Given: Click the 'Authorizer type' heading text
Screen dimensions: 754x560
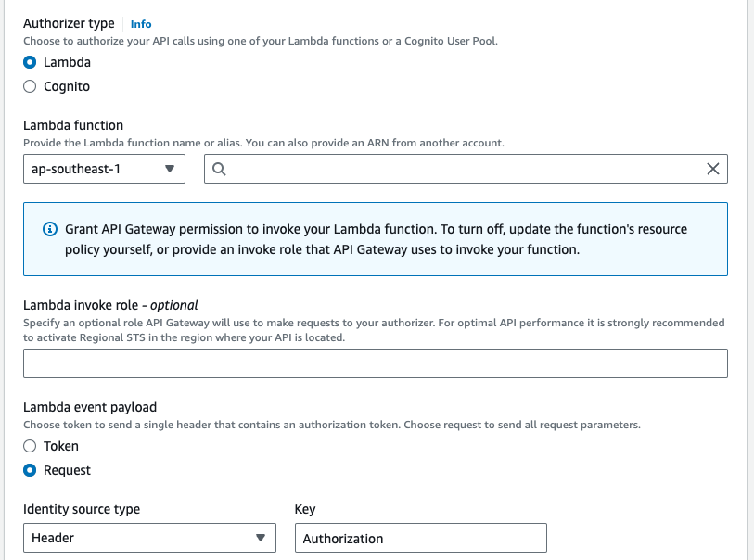Looking at the screenshot, I should pyautogui.click(x=70, y=23).
